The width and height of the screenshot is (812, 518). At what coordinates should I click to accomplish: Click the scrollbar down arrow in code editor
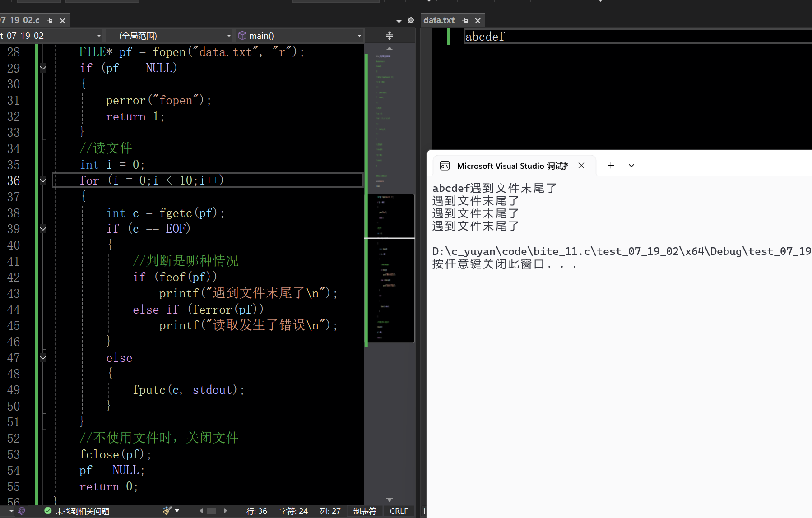point(390,499)
